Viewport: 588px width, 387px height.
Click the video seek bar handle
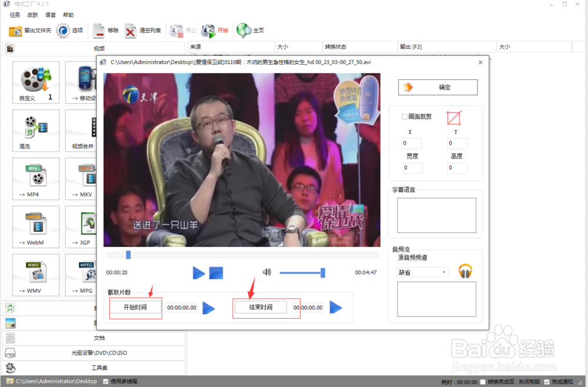point(128,255)
